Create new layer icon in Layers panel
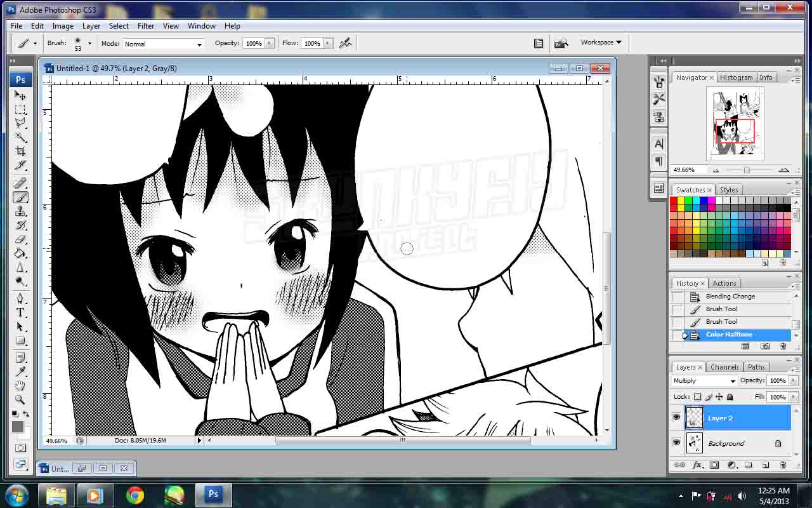Viewport: 812px width, 508px height. point(766,465)
